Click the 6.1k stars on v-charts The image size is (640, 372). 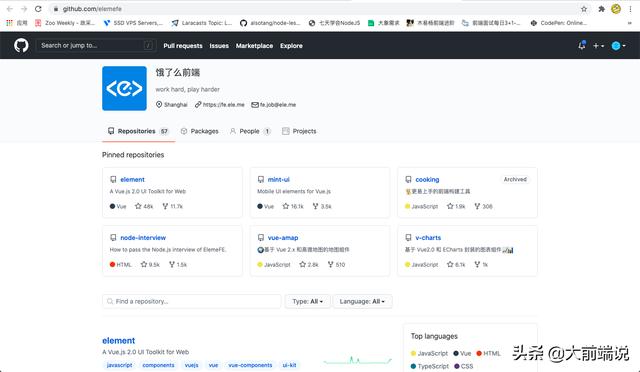456,265
